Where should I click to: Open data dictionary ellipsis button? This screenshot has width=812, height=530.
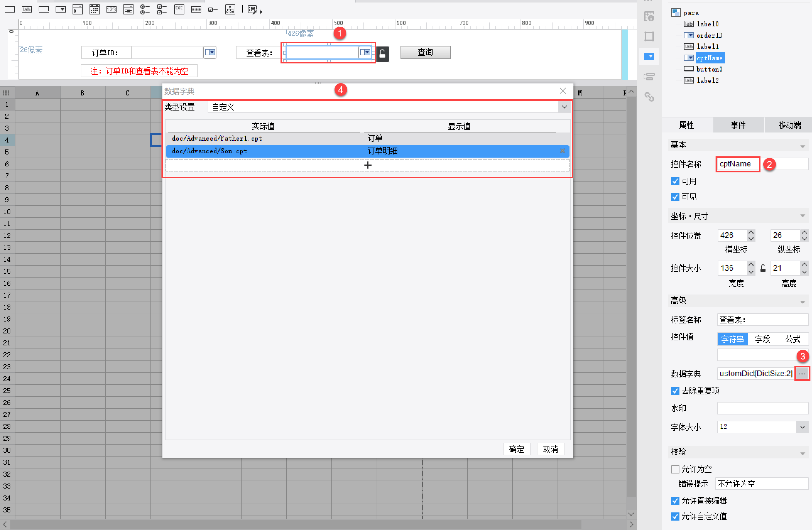pyautogui.click(x=802, y=373)
